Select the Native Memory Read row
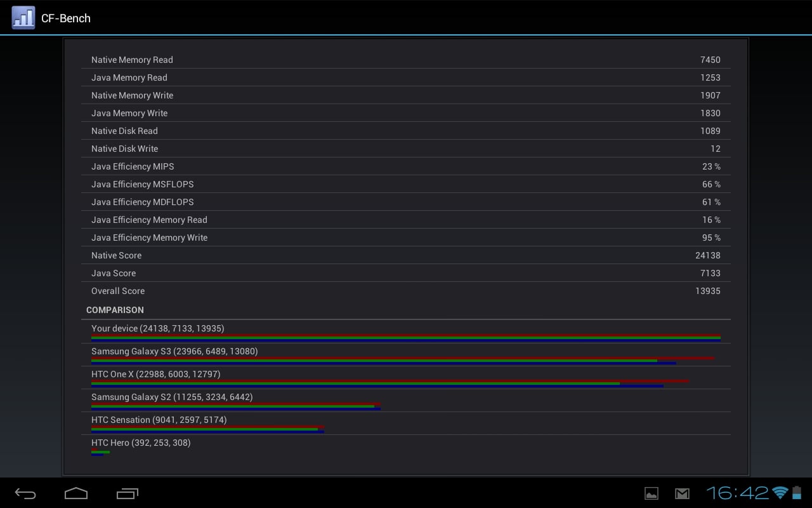The height and width of the screenshot is (508, 812). tap(406, 60)
